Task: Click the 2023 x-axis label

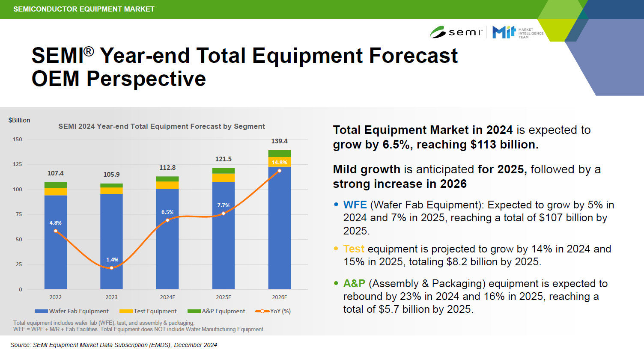Action: pos(111,297)
